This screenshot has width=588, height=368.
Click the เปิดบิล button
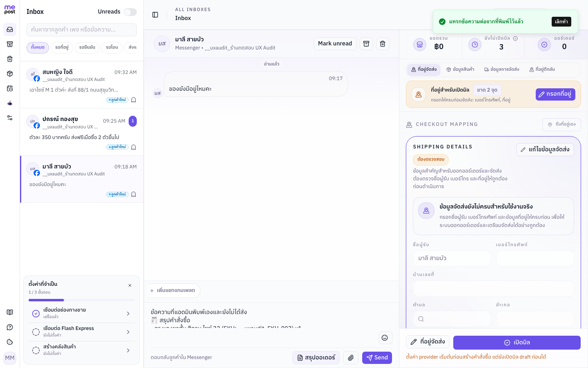pyautogui.click(x=517, y=343)
